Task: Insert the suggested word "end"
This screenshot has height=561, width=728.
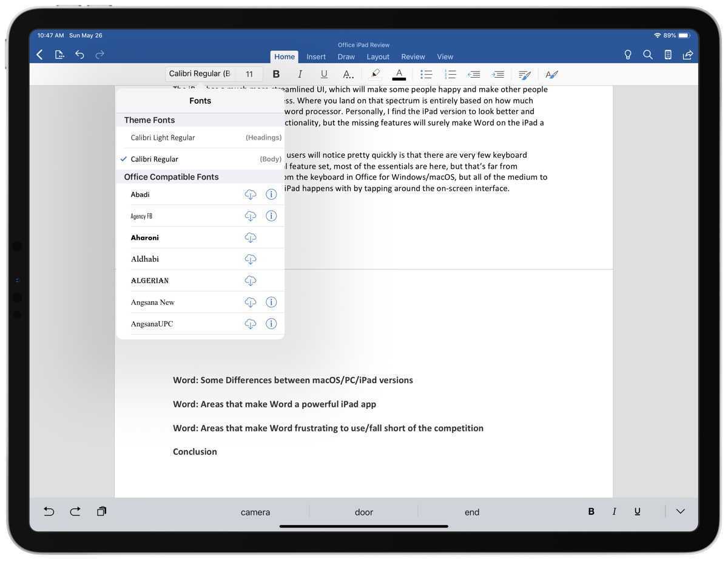Action: click(472, 512)
